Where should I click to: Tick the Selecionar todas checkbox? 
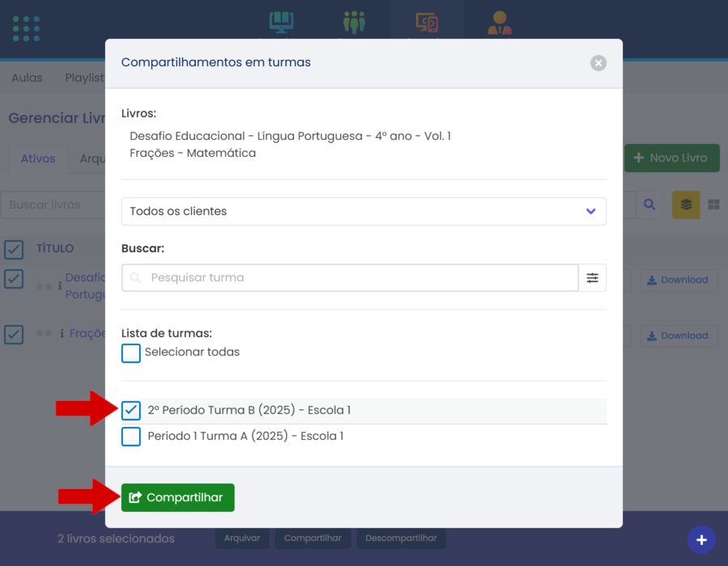(x=131, y=353)
